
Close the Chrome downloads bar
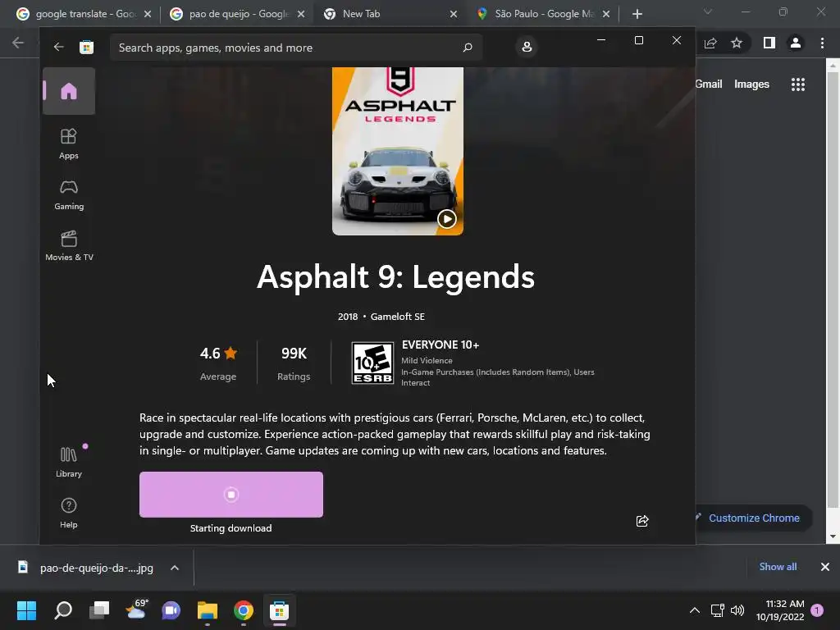tap(825, 567)
